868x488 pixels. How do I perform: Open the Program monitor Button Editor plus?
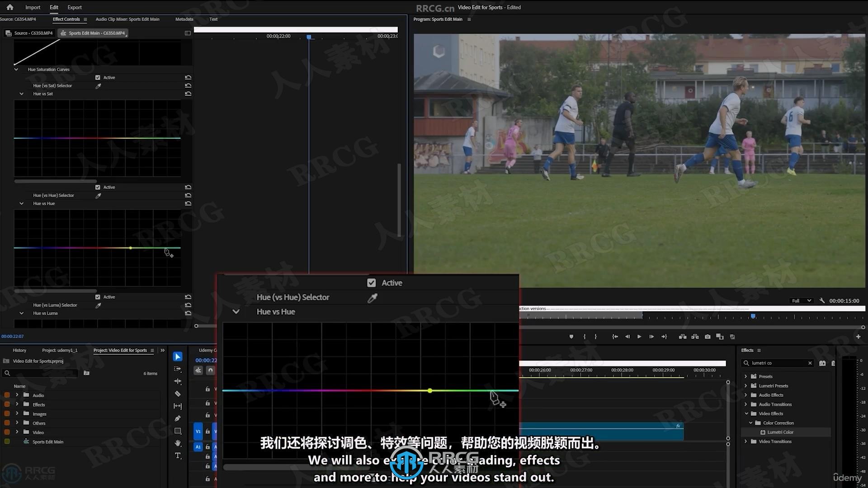pos(858,337)
